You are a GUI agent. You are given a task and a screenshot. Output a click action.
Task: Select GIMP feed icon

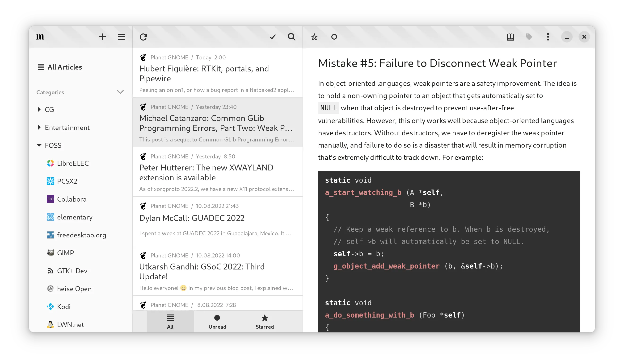click(x=50, y=253)
